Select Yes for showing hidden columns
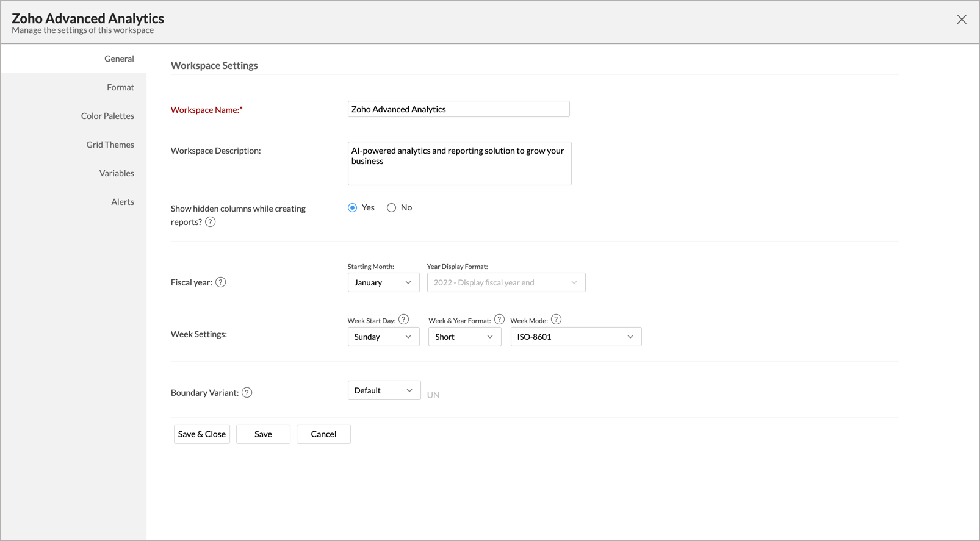 click(x=353, y=208)
